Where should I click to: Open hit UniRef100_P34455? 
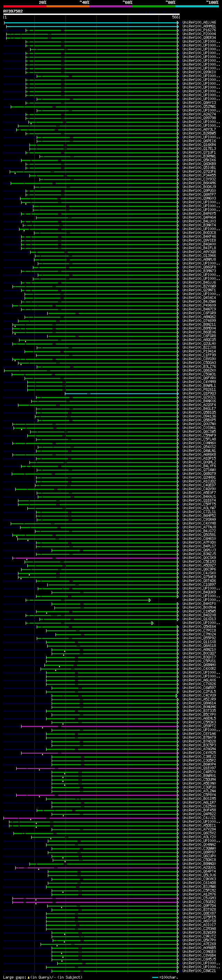pos(199,175)
